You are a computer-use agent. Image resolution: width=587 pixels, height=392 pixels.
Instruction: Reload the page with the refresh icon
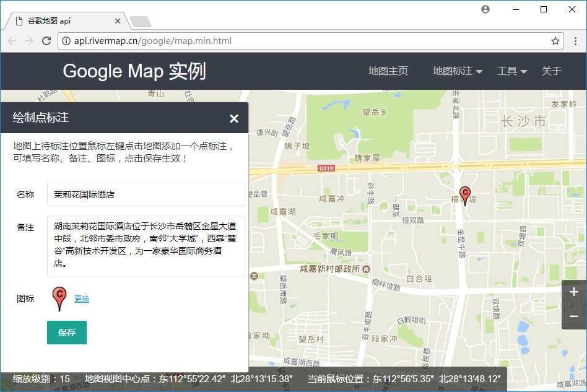click(x=46, y=41)
